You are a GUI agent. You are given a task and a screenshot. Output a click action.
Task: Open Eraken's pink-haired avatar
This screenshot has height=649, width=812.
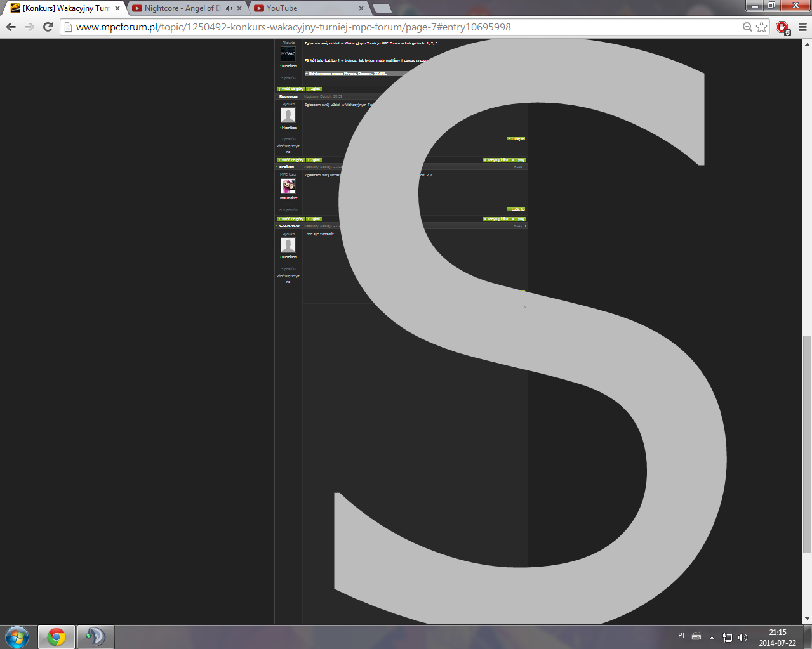[x=288, y=186]
